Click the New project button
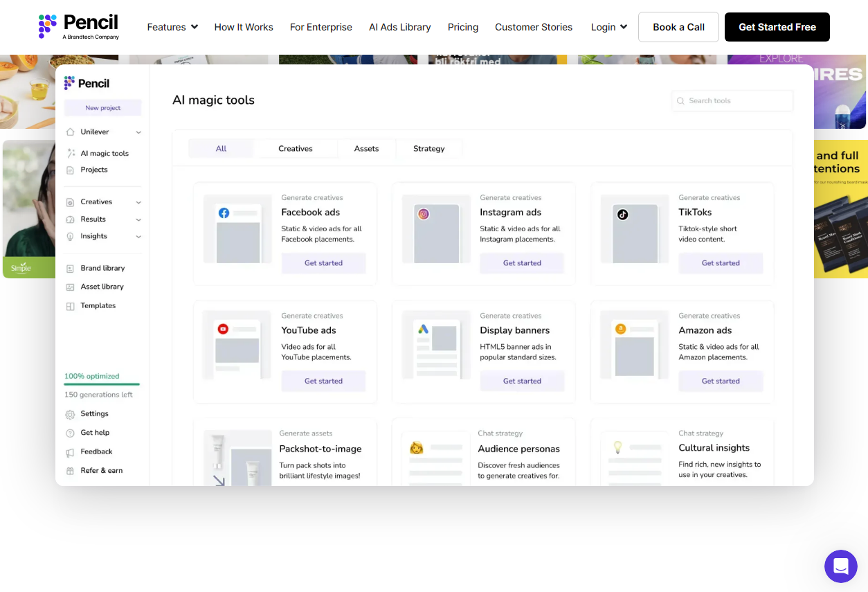Screen dimensions: 868x592 [102, 108]
